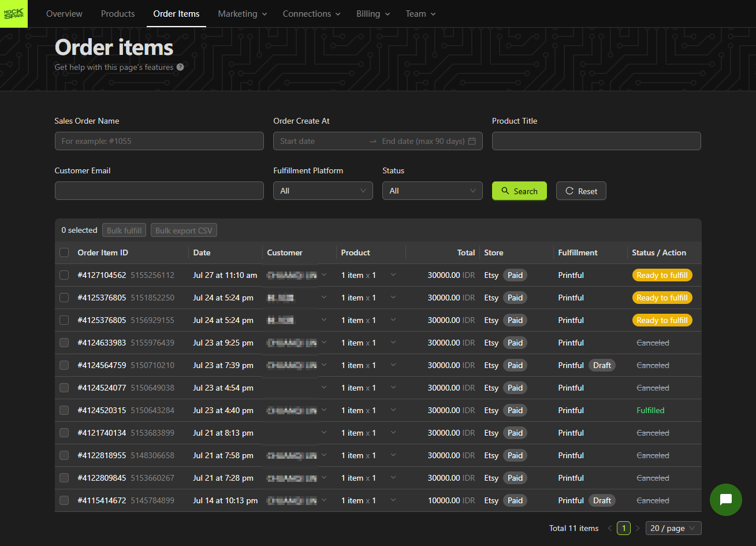This screenshot has height=546, width=756.
Task: Click the calendar icon in date range
Action: tap(472, 141)
